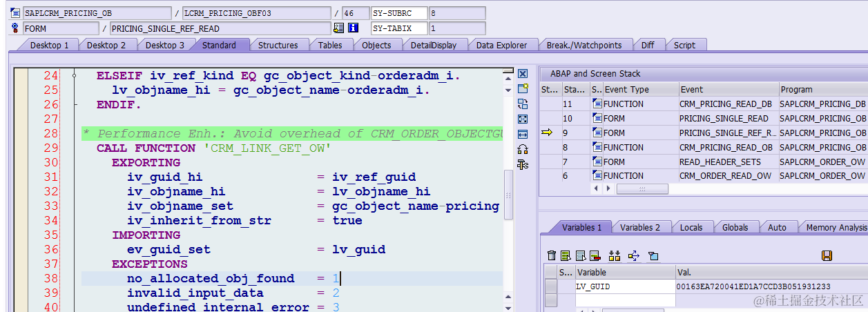Viewport: 868px width, 312px height.
Task: Click the stack table horizontal scrollbar thumb
Action: [x=642, y=188]
